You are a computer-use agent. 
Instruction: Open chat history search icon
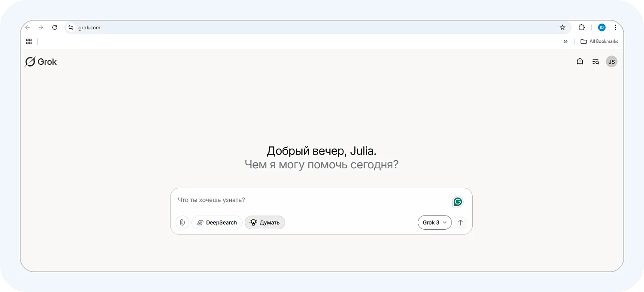[595, 62]
